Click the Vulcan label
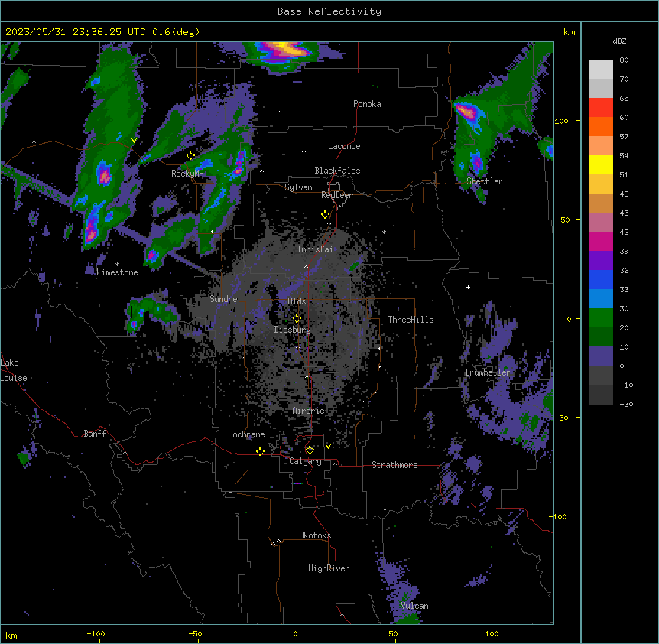Viewport: 659px width, 644px height. (414, 606)
